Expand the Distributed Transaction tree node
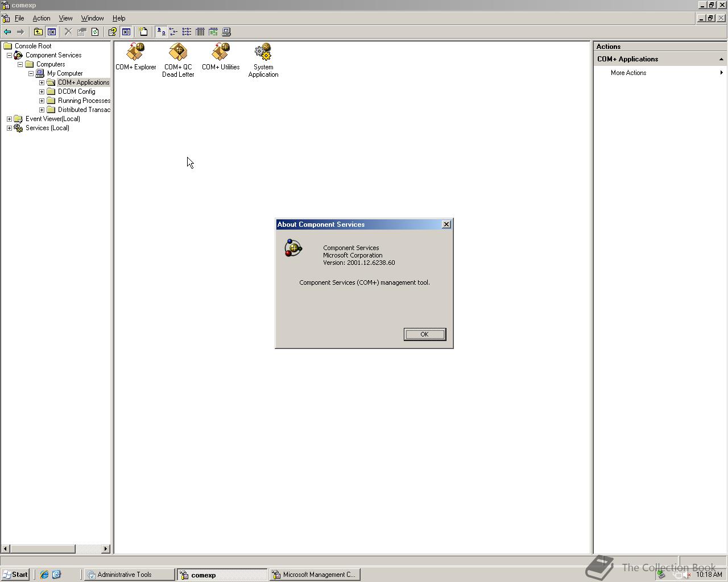The height and width of the screenshot is (582, 728). point(42,110)
